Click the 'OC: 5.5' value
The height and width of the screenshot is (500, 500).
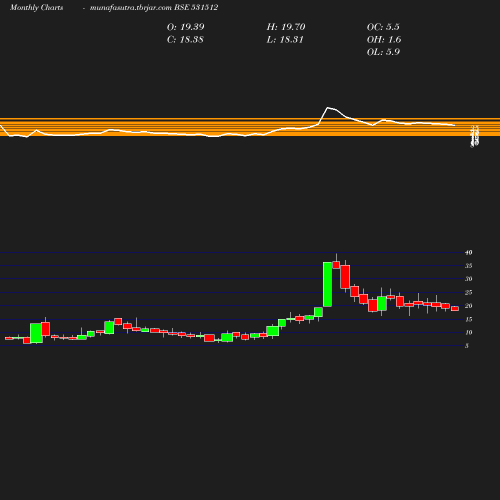point(383,27)
